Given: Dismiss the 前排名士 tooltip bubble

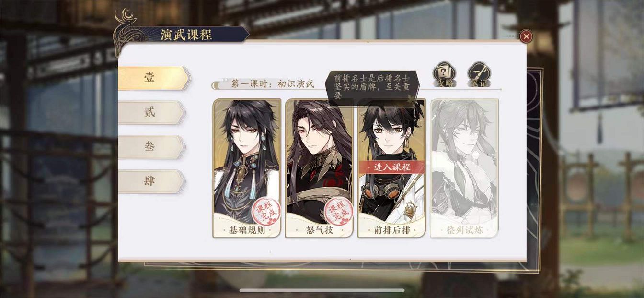Looking at the screenshot, I should (372, 86).
